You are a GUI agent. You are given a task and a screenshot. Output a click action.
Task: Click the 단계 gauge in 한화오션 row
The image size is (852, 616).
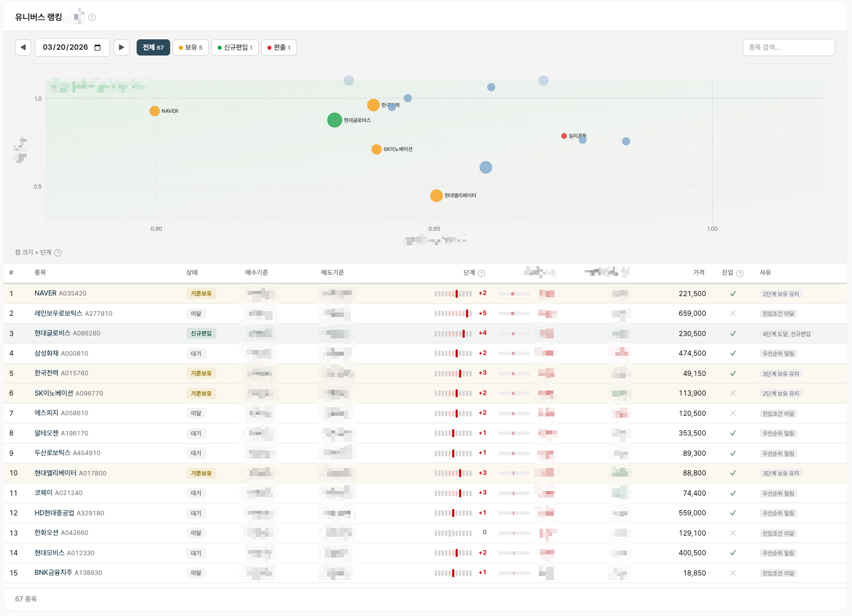[x=453, y=533]
